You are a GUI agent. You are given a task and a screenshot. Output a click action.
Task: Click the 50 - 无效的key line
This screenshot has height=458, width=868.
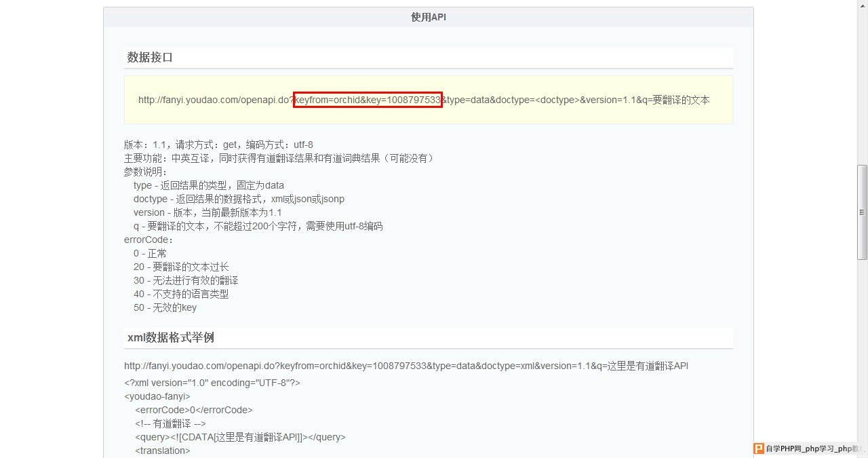click(165, 307)
